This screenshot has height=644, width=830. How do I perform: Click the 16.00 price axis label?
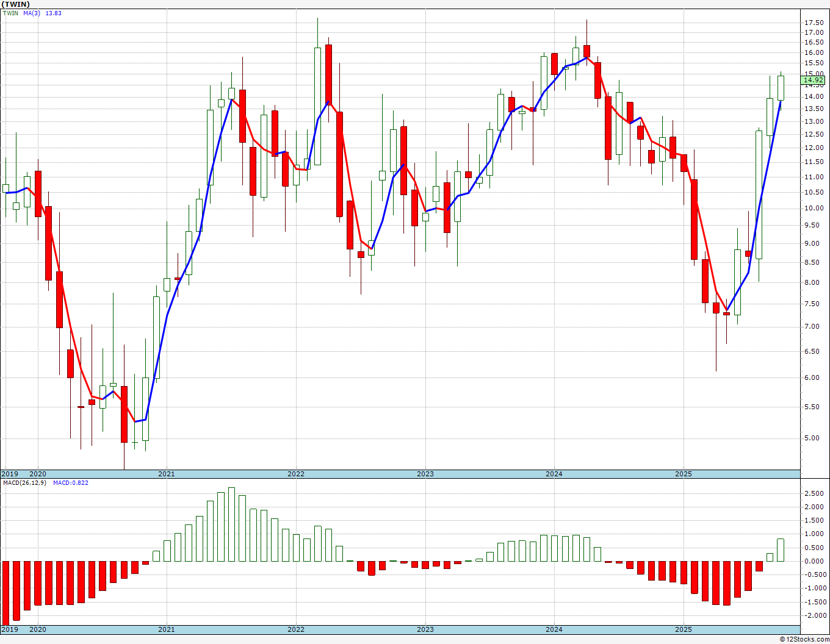click(x=814, y=52)
